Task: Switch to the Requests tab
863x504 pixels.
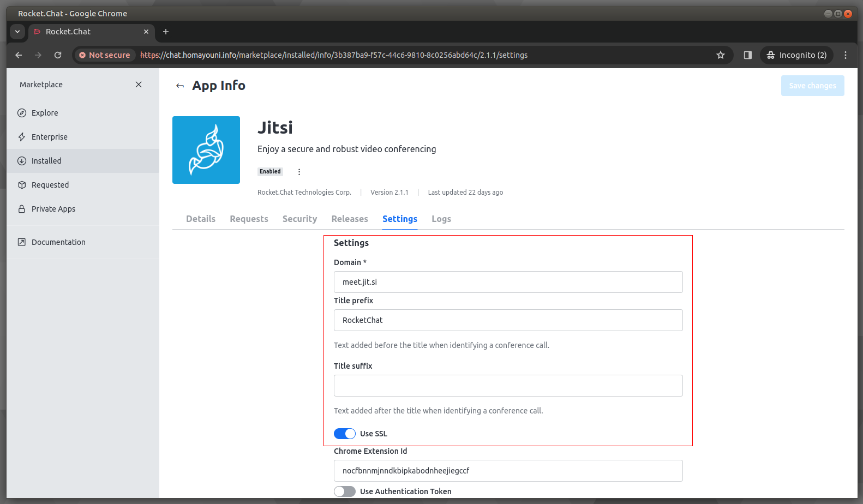Action: click(249, 219)
